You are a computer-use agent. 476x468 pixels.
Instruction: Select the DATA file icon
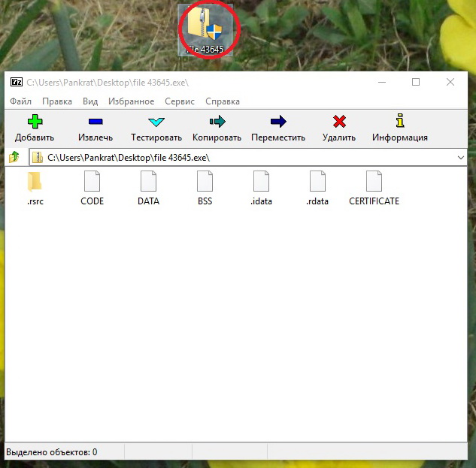click(x=148, y=181)
